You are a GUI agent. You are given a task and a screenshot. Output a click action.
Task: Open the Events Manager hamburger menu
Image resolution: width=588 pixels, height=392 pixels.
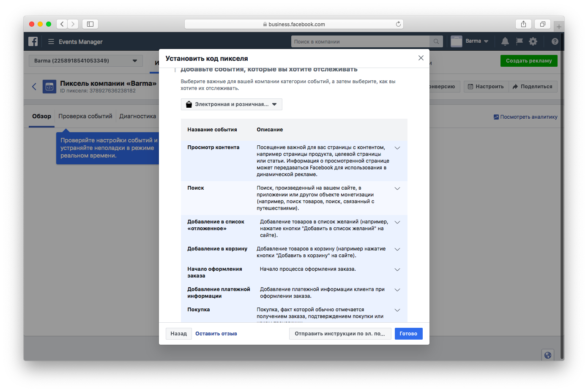pos(51,41)
